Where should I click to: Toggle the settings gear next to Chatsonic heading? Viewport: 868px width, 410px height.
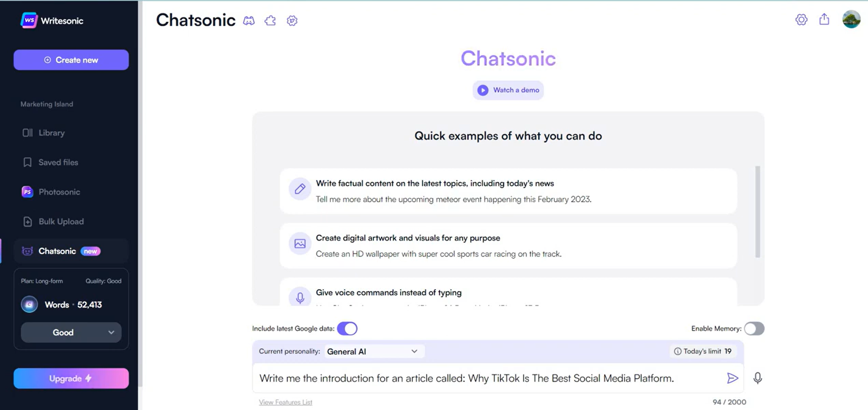291,20
